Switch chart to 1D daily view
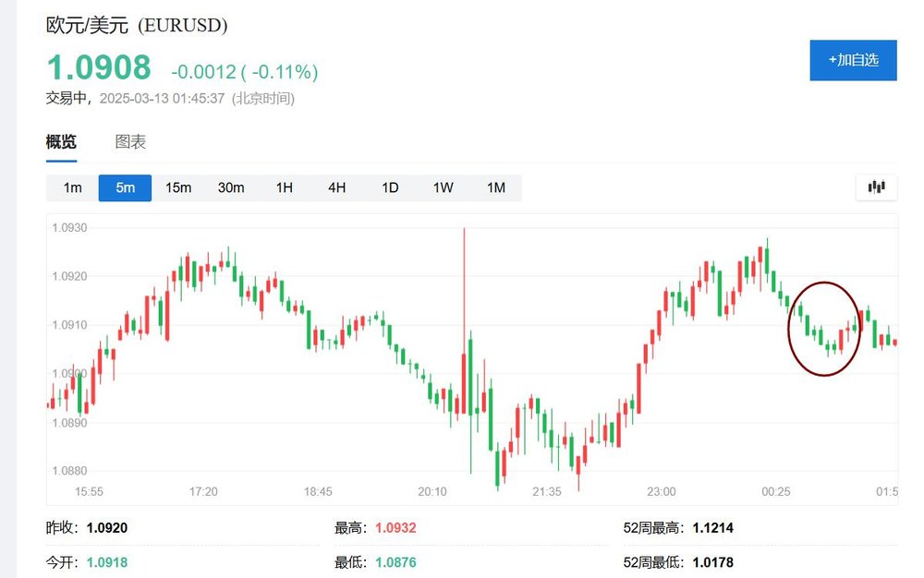924x578 pixels. [390, 187]
